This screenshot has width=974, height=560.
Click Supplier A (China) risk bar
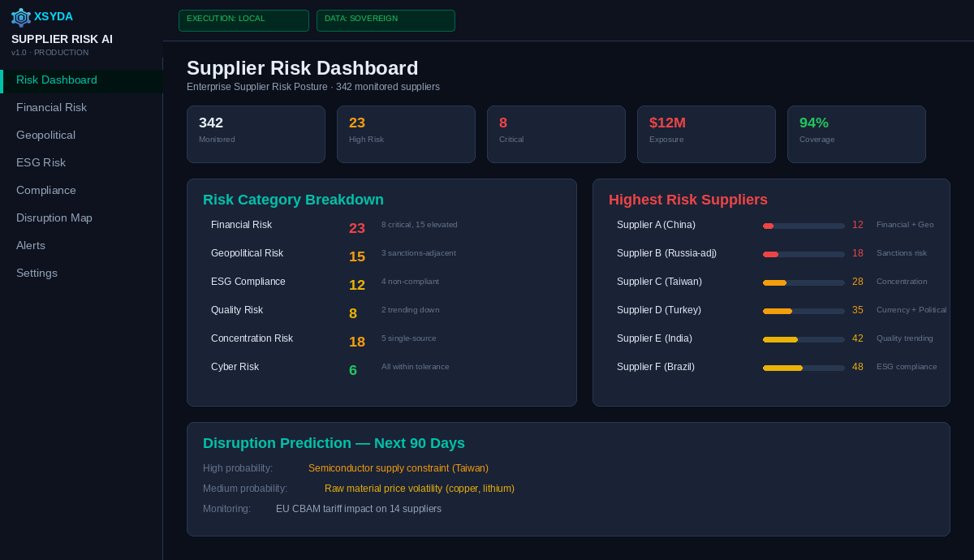(804, 226)
